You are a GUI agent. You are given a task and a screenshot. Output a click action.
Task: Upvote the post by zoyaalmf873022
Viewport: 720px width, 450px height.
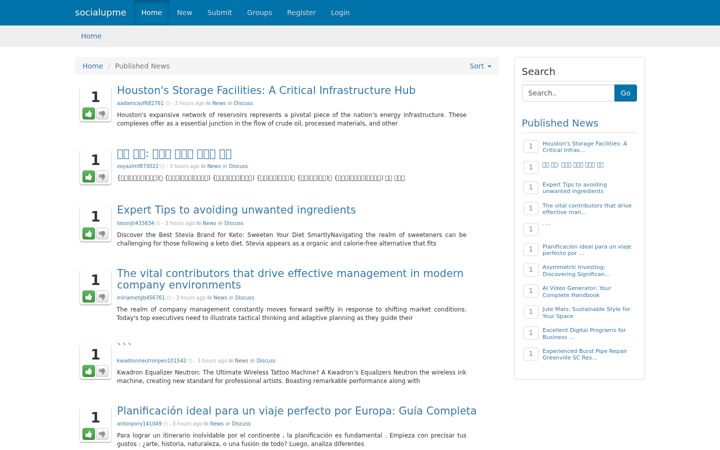pyautogui.click(x=89, y=176)
